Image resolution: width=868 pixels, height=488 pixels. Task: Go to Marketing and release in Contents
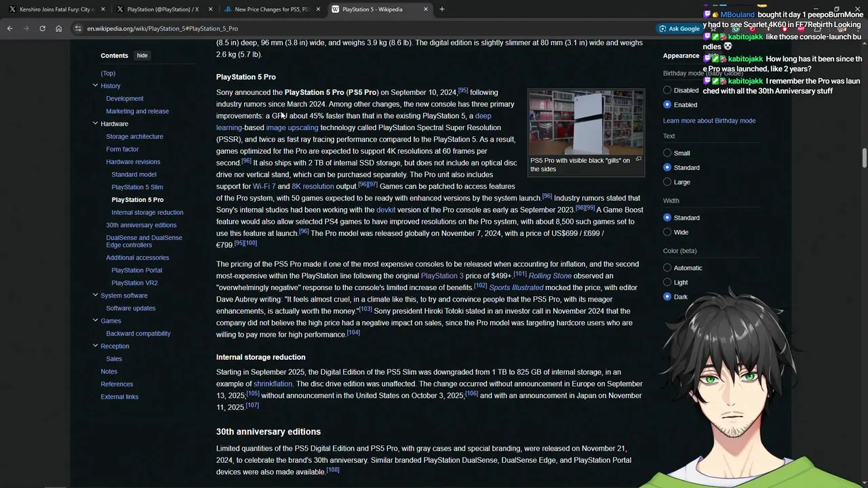coord(137,111)
